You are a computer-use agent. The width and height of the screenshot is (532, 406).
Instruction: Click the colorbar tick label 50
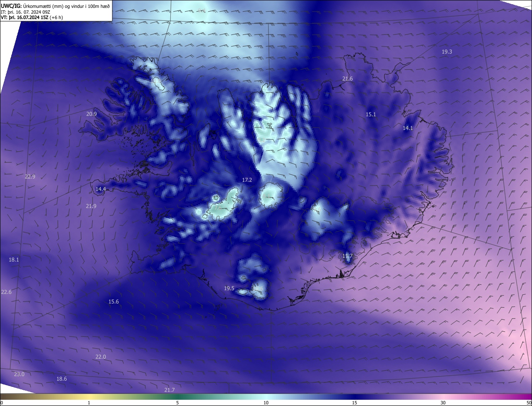[x=529, y=403]
